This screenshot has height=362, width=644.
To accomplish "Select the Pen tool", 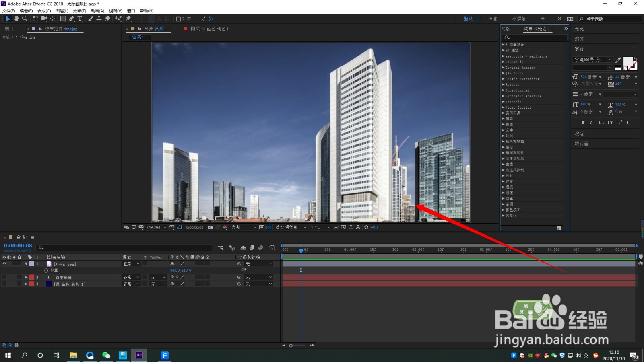I will coord(71,19).
